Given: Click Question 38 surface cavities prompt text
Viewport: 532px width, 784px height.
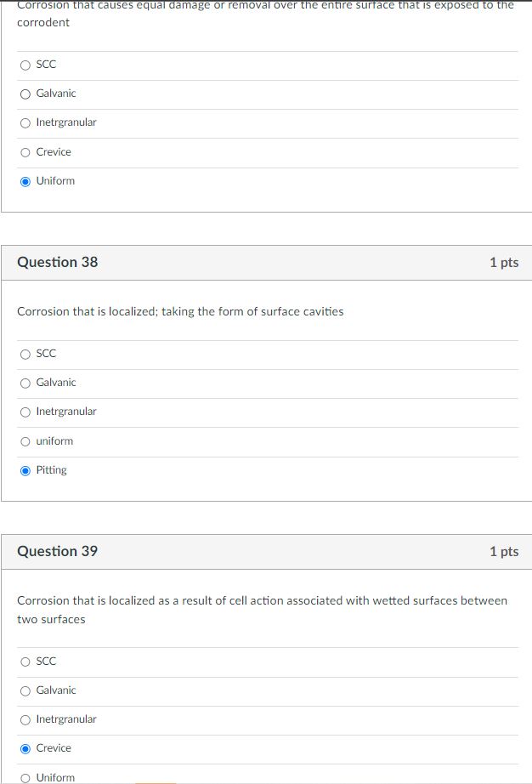Looking at the screenshot, I should (x=180, y=311).
